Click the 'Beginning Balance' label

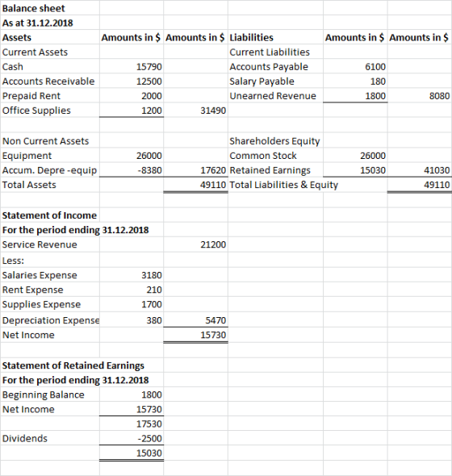pyautogui.click(x=43, y=395)
